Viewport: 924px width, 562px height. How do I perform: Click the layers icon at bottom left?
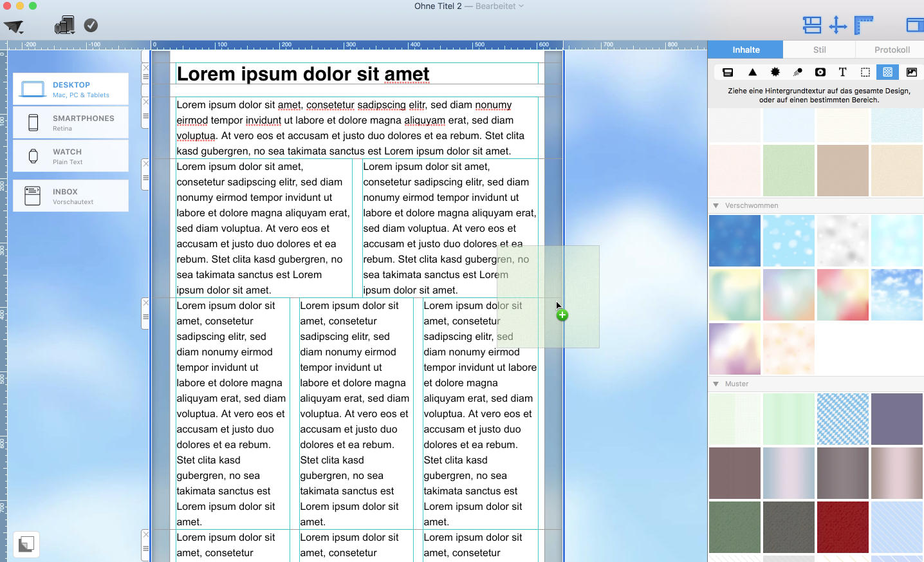[x=26, y=545]
